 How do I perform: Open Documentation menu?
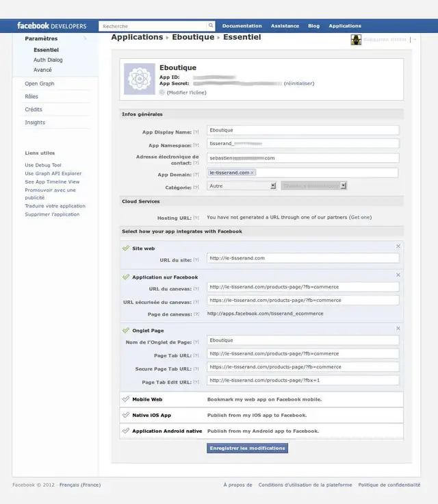[242, 26]
